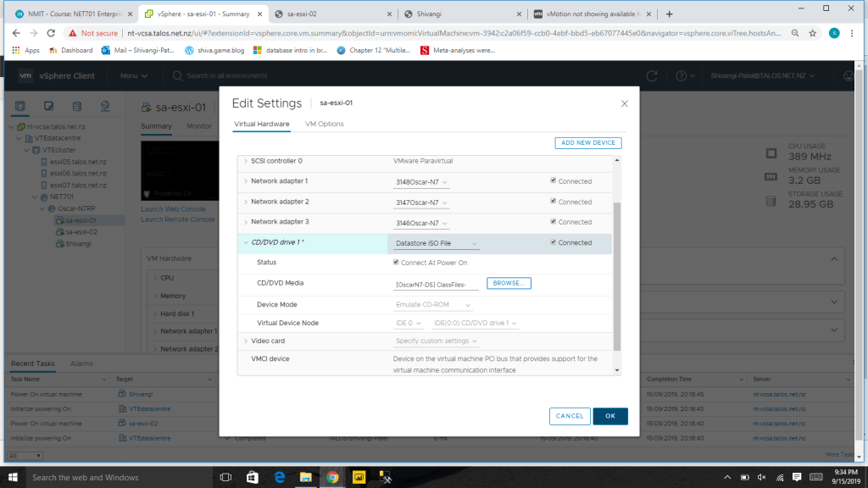Image resolution: width=868 pixels, height=488 pixels.
Task: Expand the SCSI controller 0 row
Action: 246,161
